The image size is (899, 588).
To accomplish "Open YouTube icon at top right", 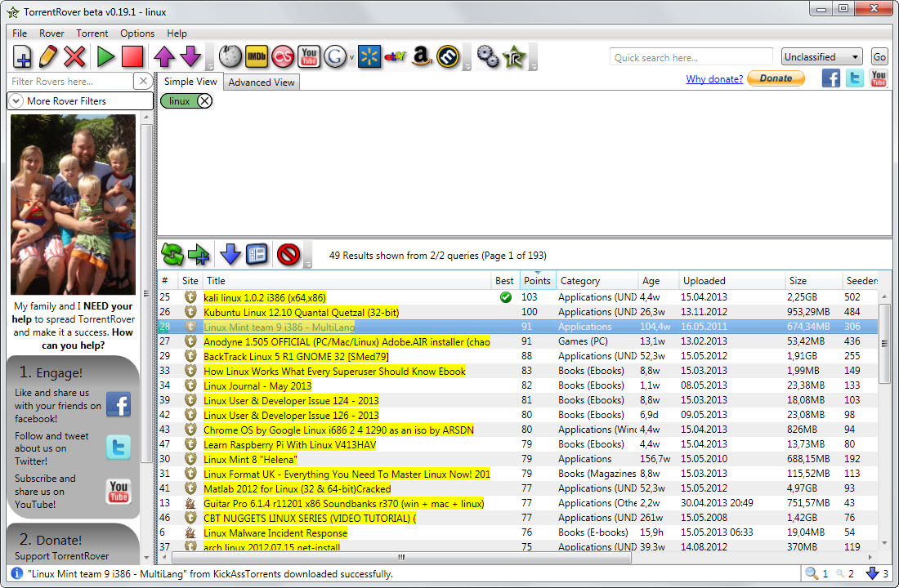I will [x=879, y=78].
